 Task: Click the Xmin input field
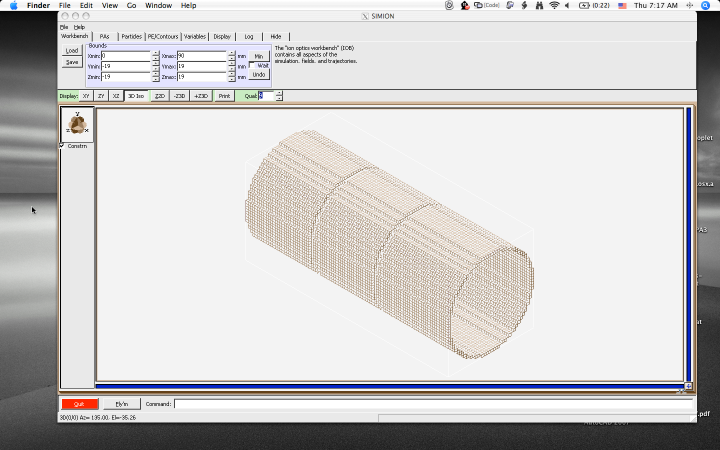pos(126,56)
